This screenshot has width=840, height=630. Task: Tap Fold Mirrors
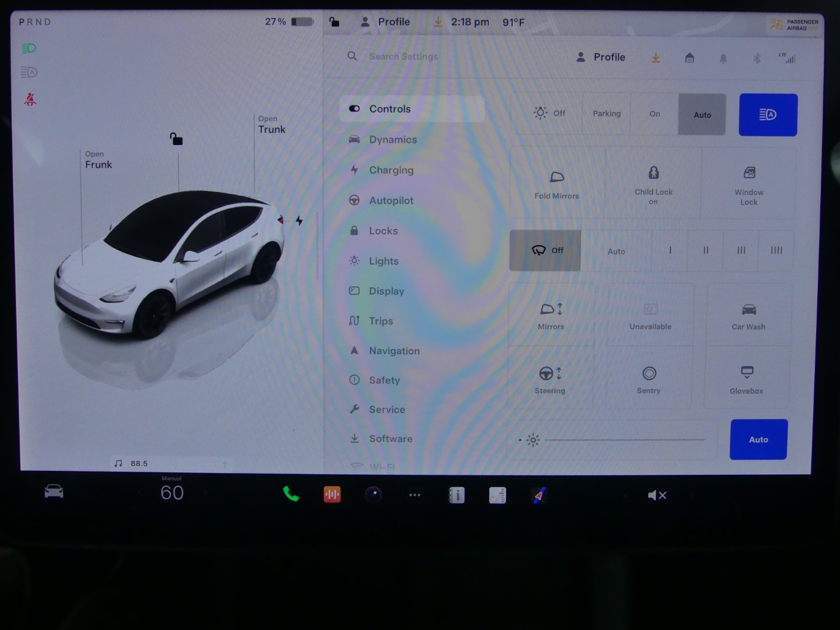[x=557, y=184]
